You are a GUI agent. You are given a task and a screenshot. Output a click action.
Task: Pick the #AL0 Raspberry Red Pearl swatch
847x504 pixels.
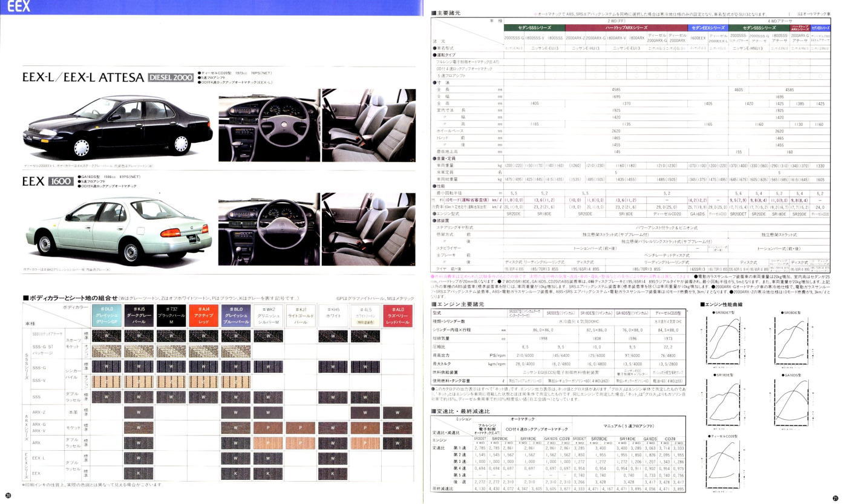(398, 315)
